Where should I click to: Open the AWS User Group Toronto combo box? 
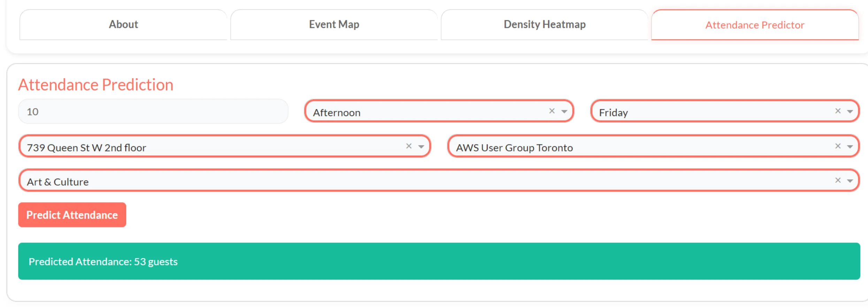[x=654, y=146]
